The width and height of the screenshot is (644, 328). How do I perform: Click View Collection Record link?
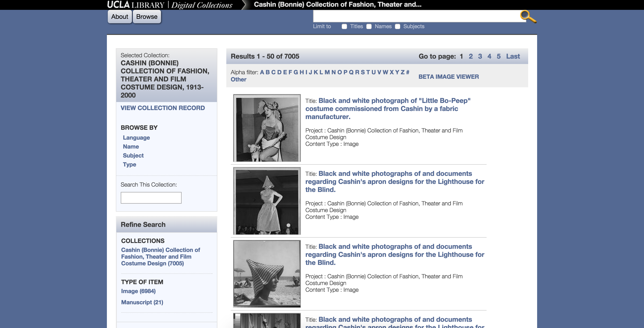[x=163, y=108]
